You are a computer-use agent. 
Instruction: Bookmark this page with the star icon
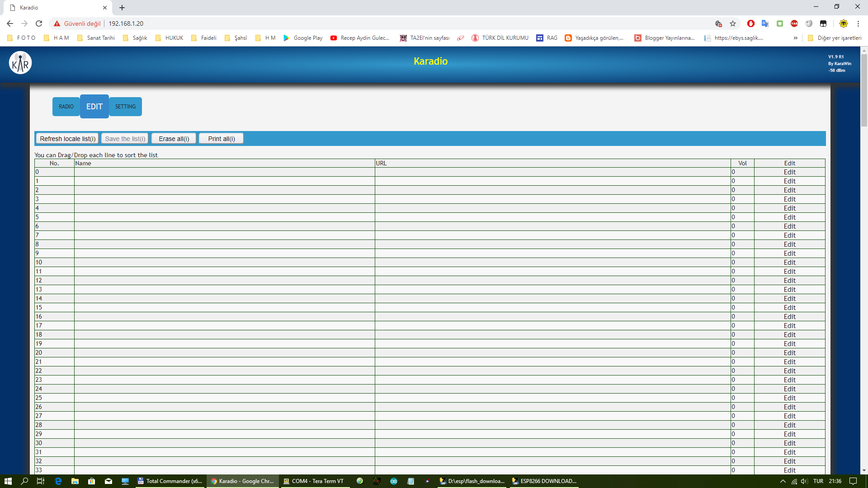733,23
